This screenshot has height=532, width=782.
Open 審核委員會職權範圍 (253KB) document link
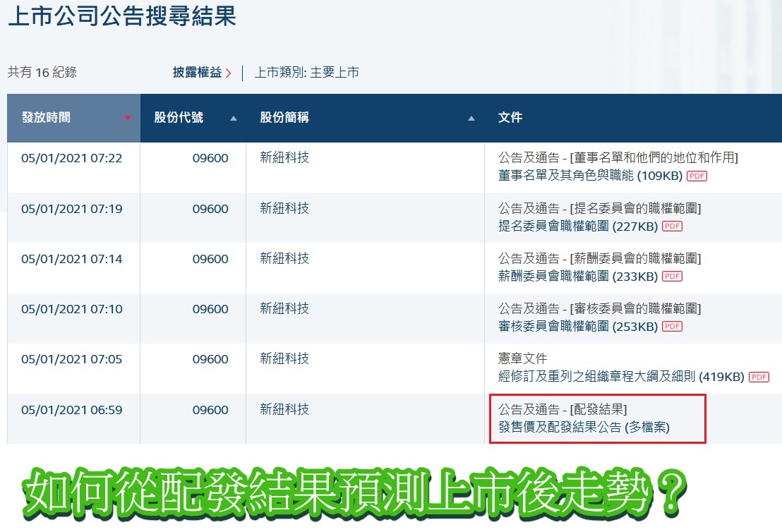coord(578,327)
